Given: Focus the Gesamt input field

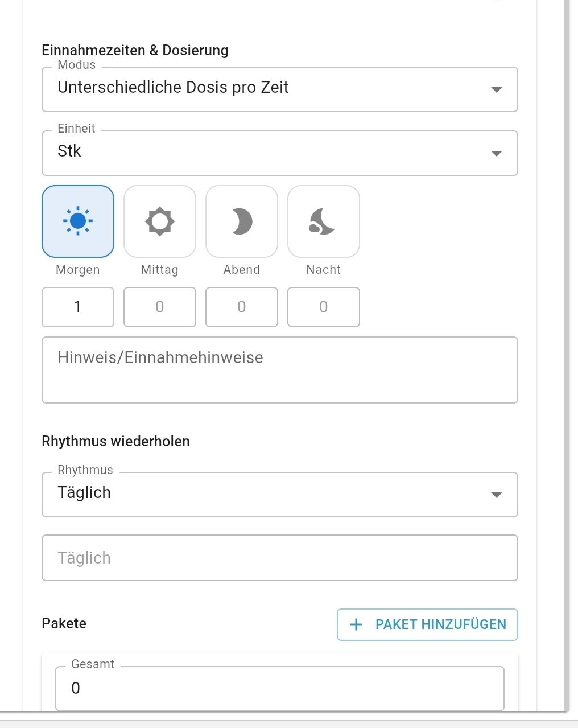Looking at the screenshot, I should pos(279,689).
